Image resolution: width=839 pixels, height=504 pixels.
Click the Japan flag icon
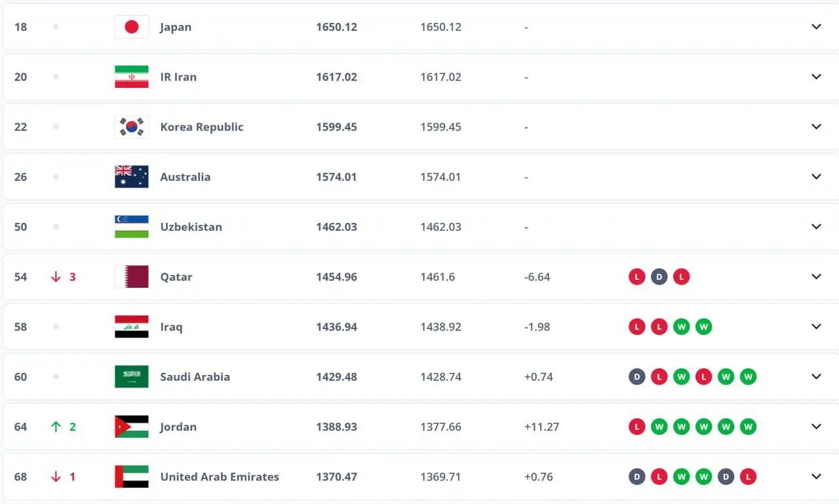131,27
